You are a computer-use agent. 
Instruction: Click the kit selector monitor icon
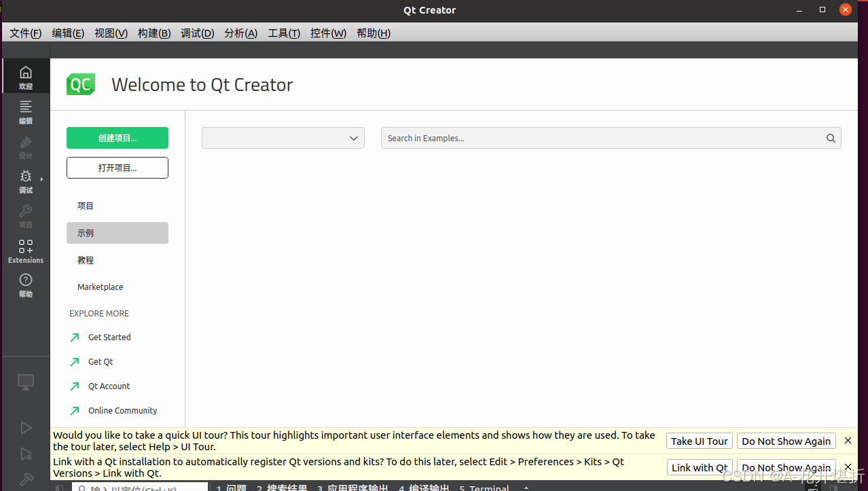point(26,382)
